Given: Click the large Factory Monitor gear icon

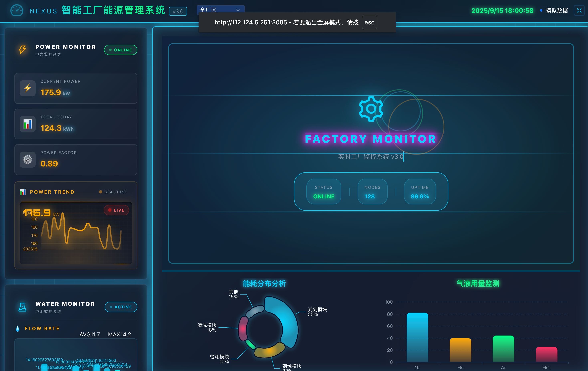Looking at the screenshot, I should (x=371, y=109).
